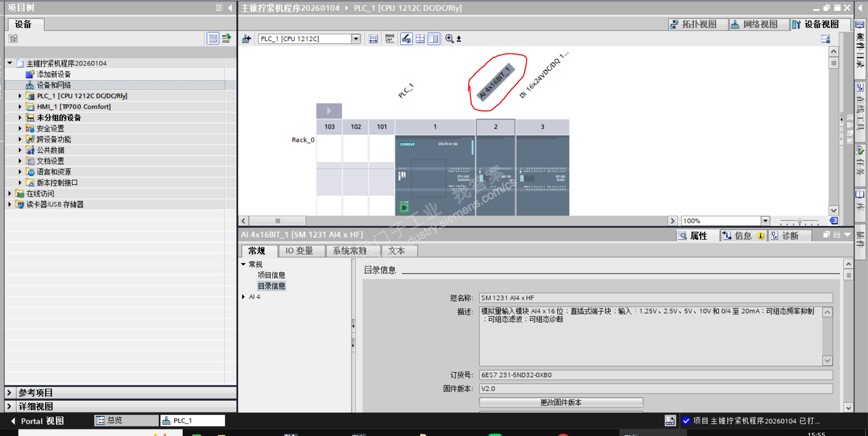Expand the PLC_1 [CPU 1212C DC/DC/Rly] node
The height and width of the screenshot is (436, 868).
click(x=20, y=96)
